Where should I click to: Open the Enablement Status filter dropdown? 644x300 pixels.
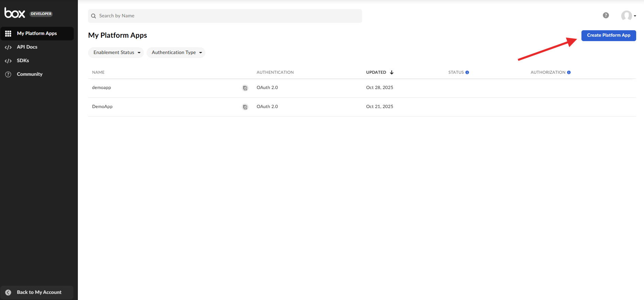tap(116, 53)
